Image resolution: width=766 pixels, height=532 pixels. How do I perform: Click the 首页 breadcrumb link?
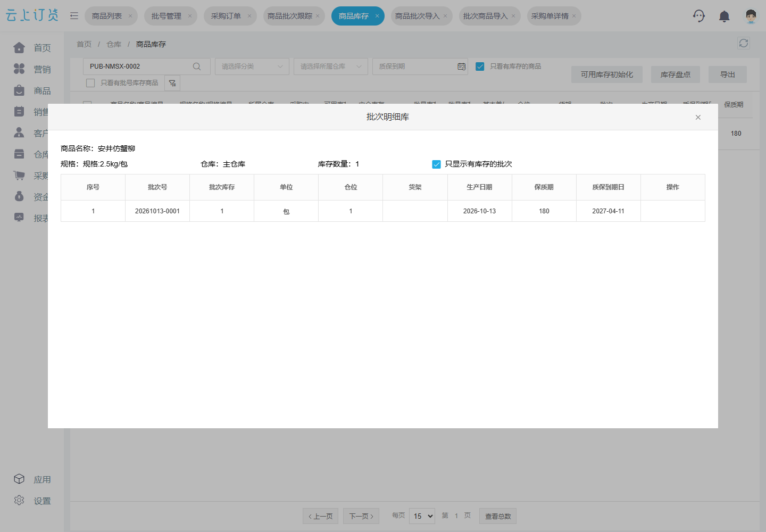click(84, 44)
